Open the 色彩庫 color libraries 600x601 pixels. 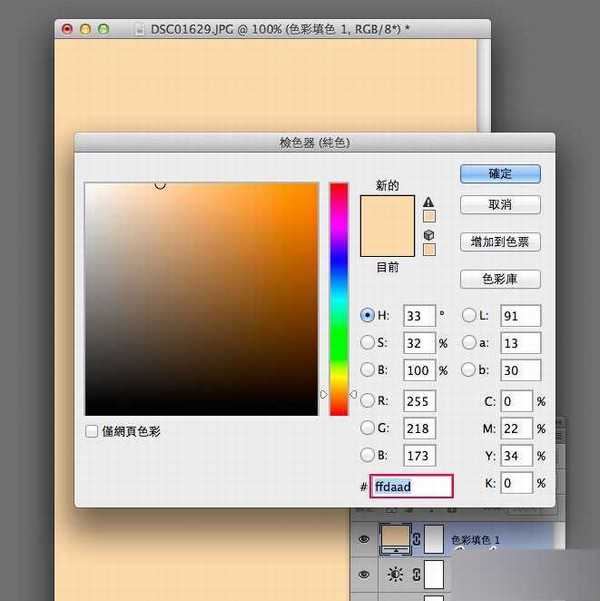point(500,279)
